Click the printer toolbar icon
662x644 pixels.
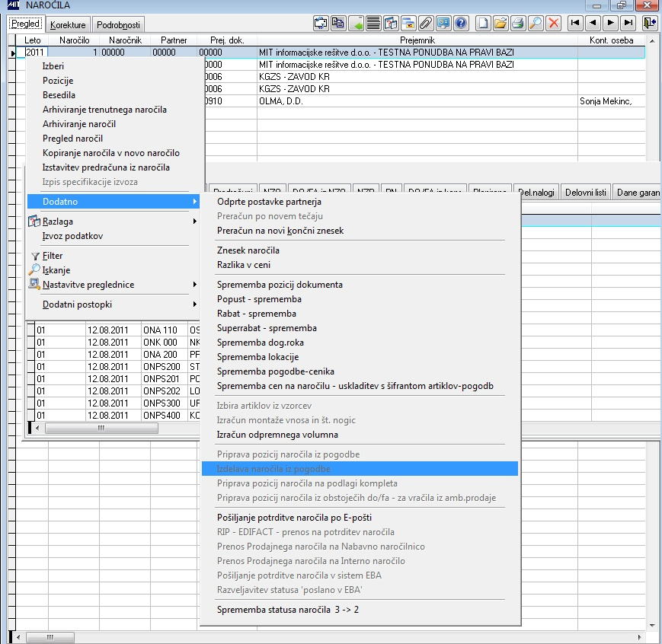pyautogui.click(x=518, y=23)
